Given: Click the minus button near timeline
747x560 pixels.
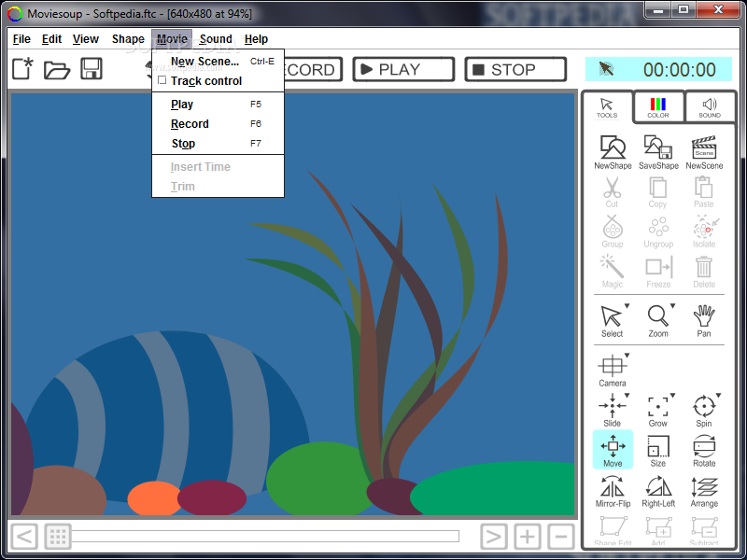Looking at the screenshot, I should pos(561,537).
